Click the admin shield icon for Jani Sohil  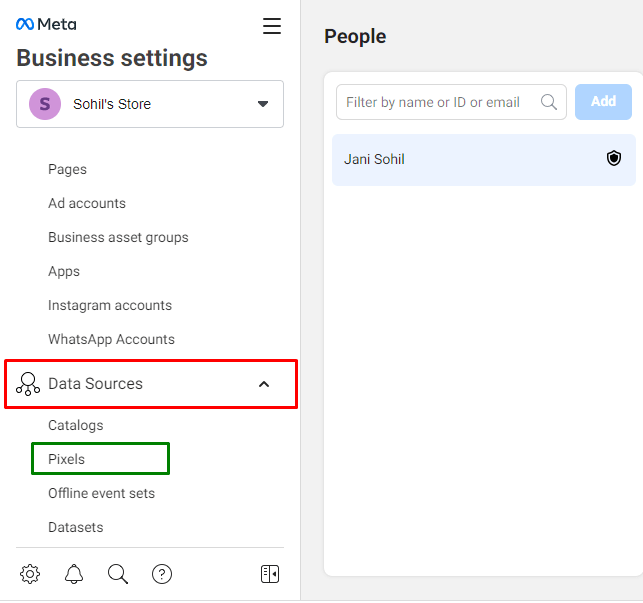(613, 158)
